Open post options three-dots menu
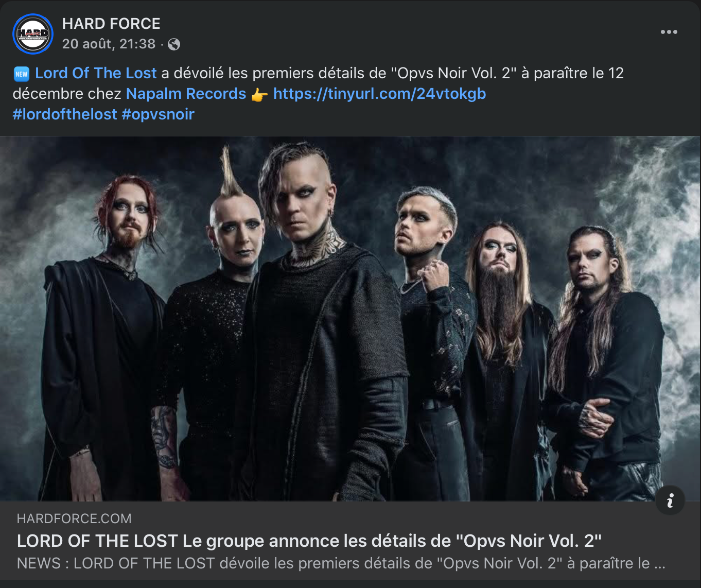The image size is (701, 588). click(669, 32)
